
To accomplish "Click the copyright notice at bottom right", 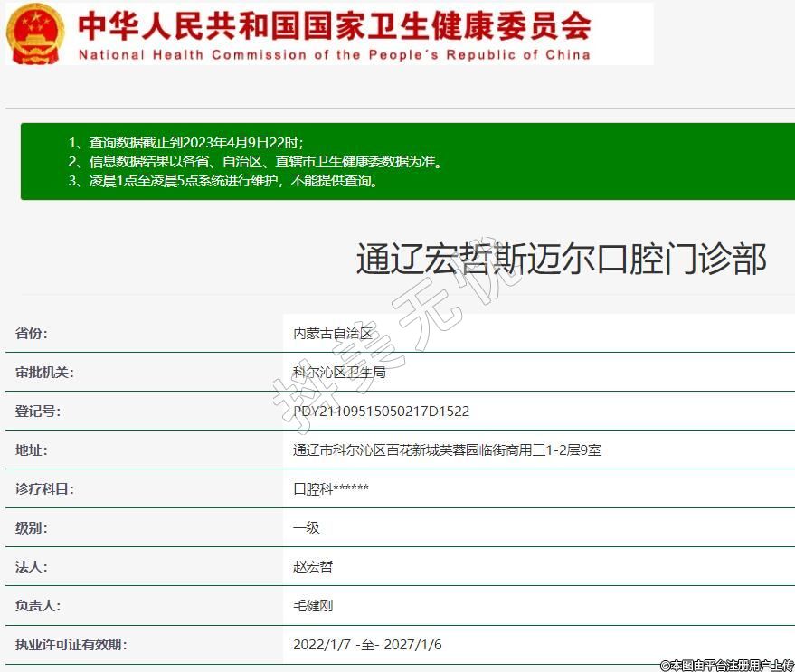I will (x=726, y=665).
